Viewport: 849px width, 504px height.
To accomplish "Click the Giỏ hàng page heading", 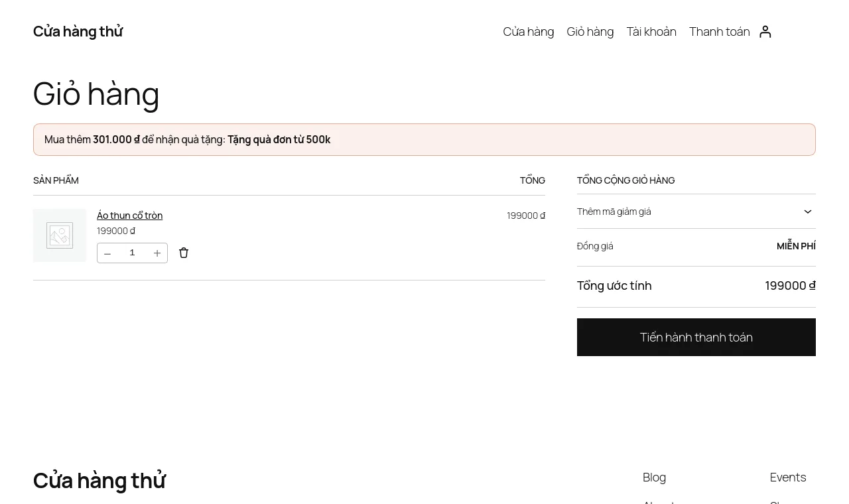I will (96, 94).
